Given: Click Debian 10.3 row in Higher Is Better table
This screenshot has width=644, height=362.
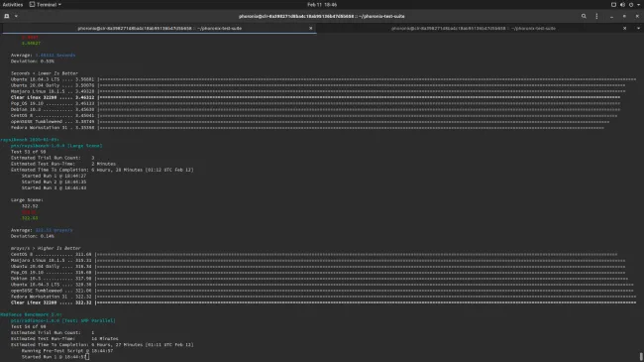Looking at the screenshot, I should 320,279.
